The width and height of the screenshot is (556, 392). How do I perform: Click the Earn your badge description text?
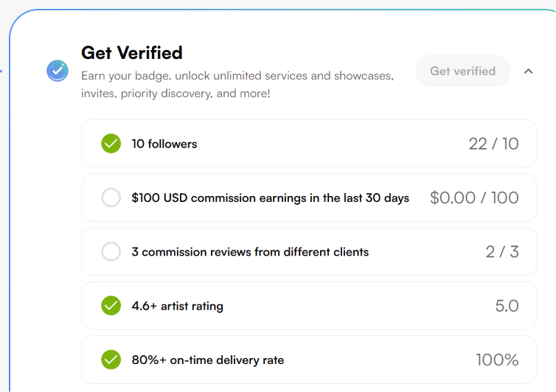[237, 84]
